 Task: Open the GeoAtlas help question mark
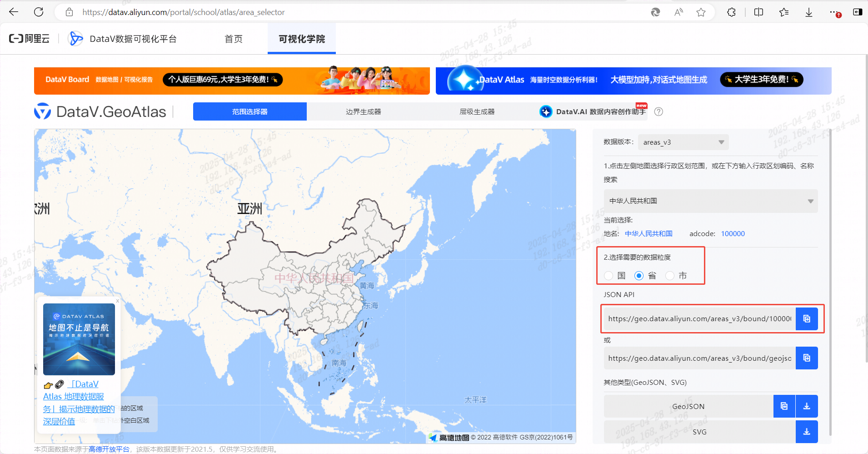[658, 111]
